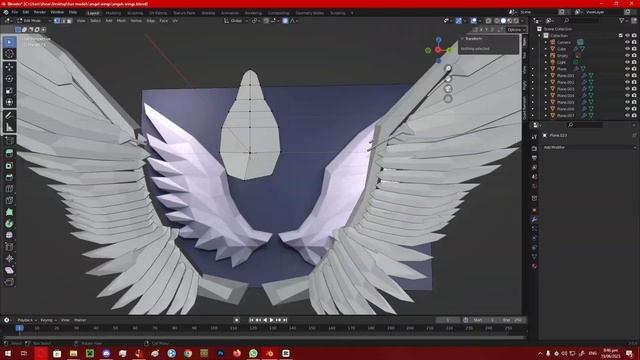Image resolution: width=640 pixels, height=360 pixels.
Task: Open the Modifiers wrench properties tab
Action: coord(534,220)
